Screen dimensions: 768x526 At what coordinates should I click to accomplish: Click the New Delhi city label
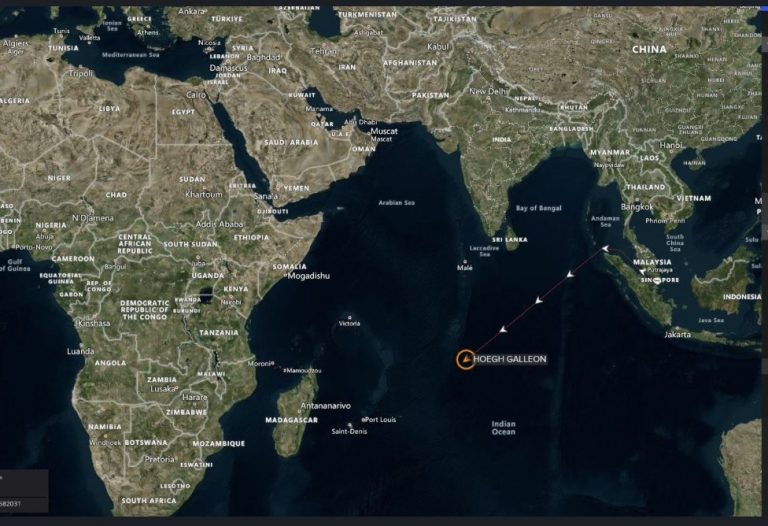pos(486,91)
